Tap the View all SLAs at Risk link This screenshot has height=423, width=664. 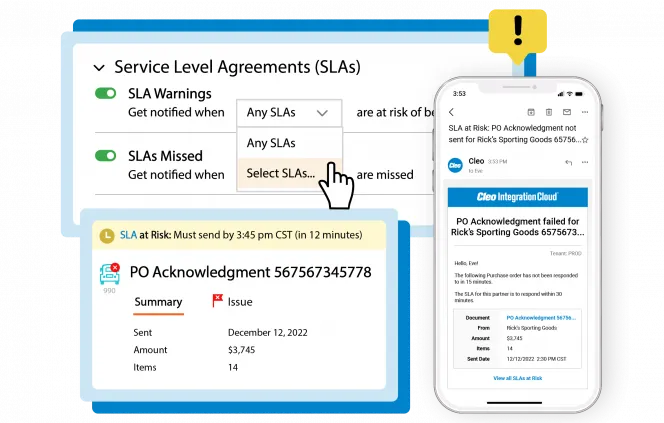pyautogui.click(x=517, y=378)
